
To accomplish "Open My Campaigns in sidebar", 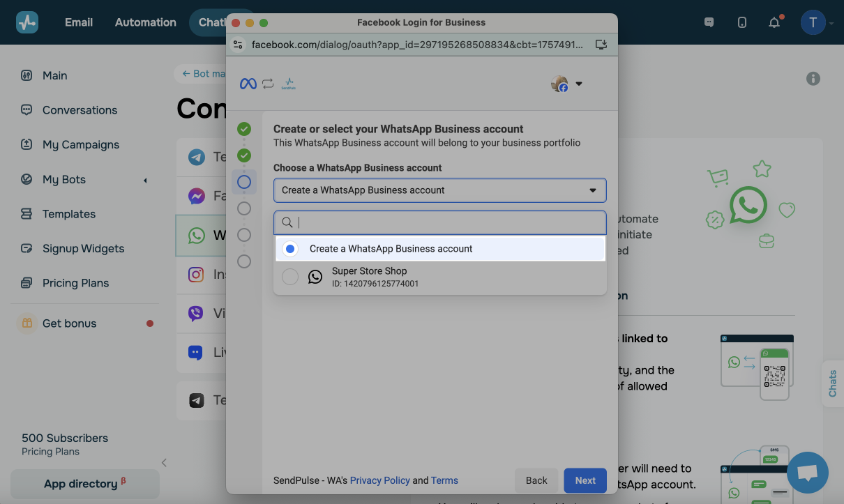I will click(x=81, y=144).
